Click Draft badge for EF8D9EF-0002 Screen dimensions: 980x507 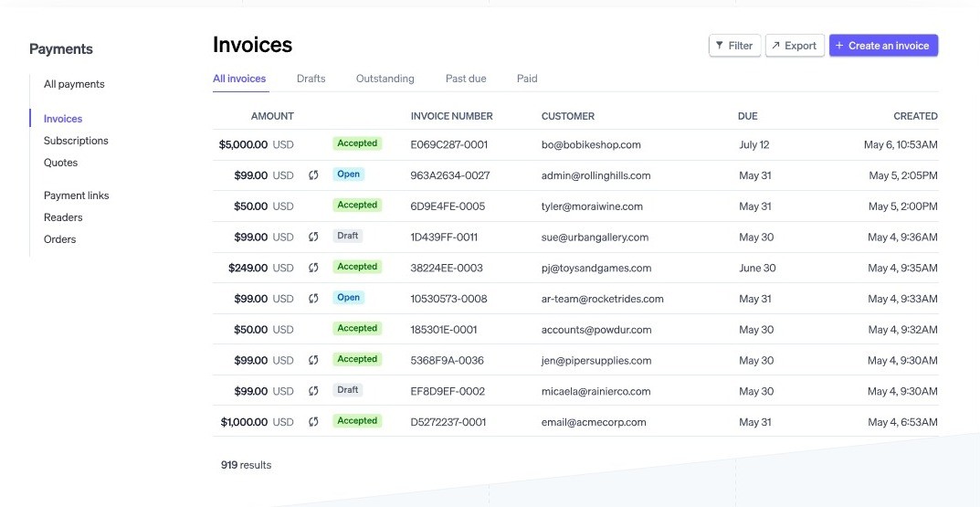tap(347, 390)
